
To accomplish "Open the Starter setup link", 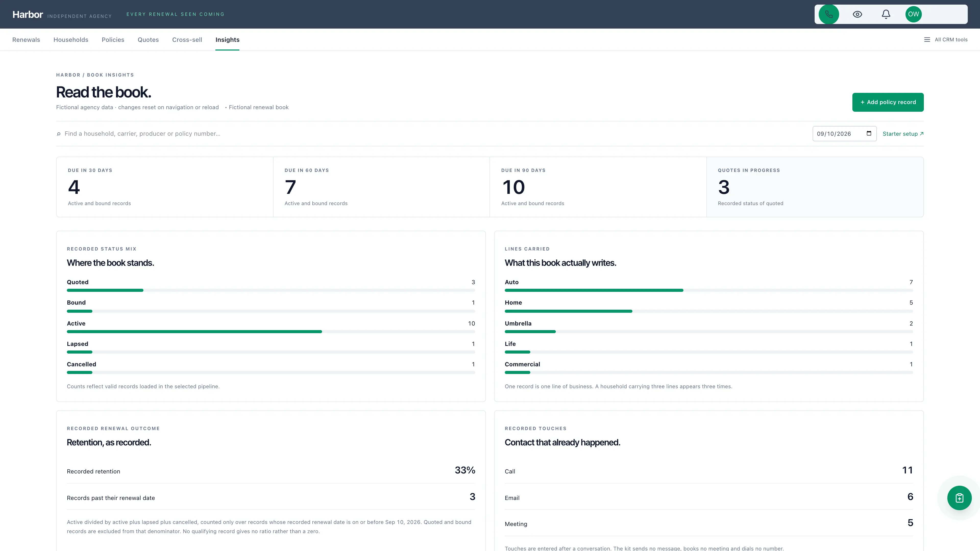I will (903, 134).
